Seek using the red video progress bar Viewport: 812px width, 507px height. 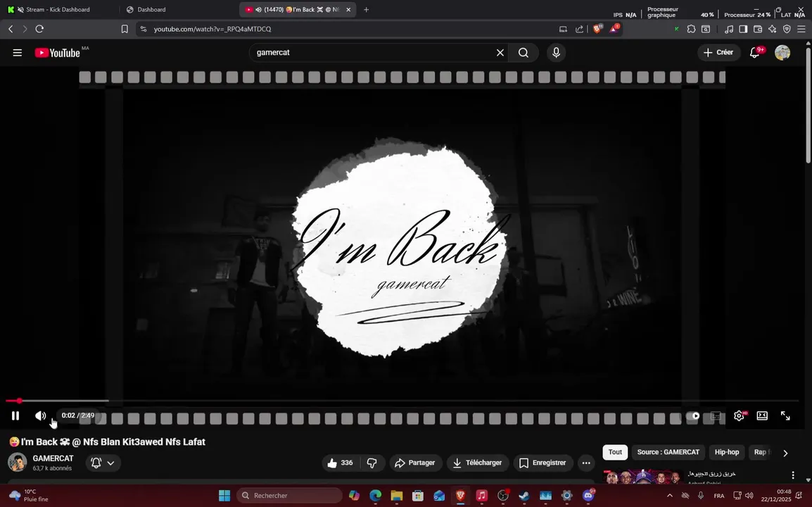pos(402,401)
